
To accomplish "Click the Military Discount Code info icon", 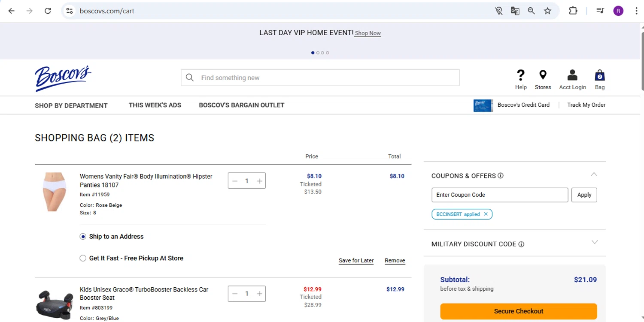I will (521, 244).
